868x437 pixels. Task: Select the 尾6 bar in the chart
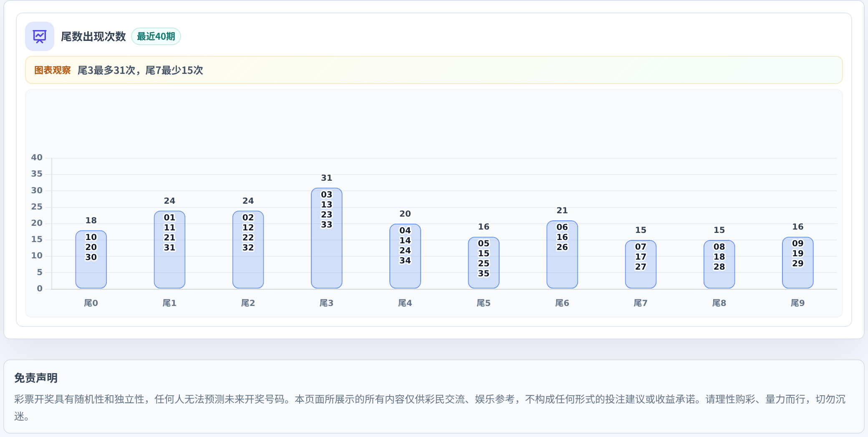[x=562, y=254]
